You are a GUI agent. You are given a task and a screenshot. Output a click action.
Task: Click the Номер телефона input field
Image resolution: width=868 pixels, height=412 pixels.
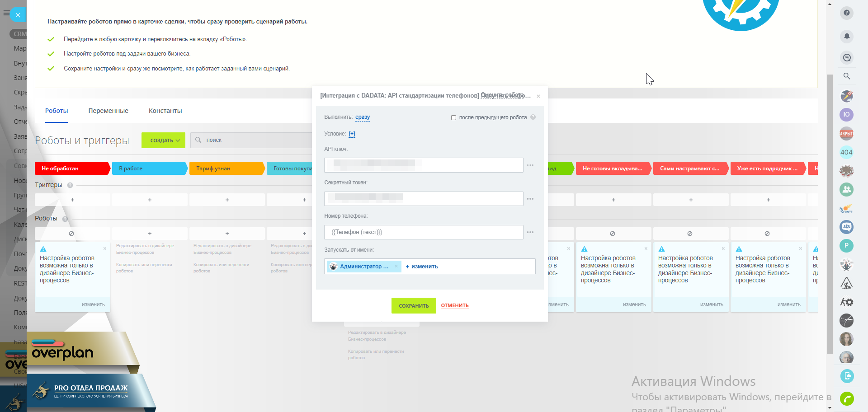[424, 232]
